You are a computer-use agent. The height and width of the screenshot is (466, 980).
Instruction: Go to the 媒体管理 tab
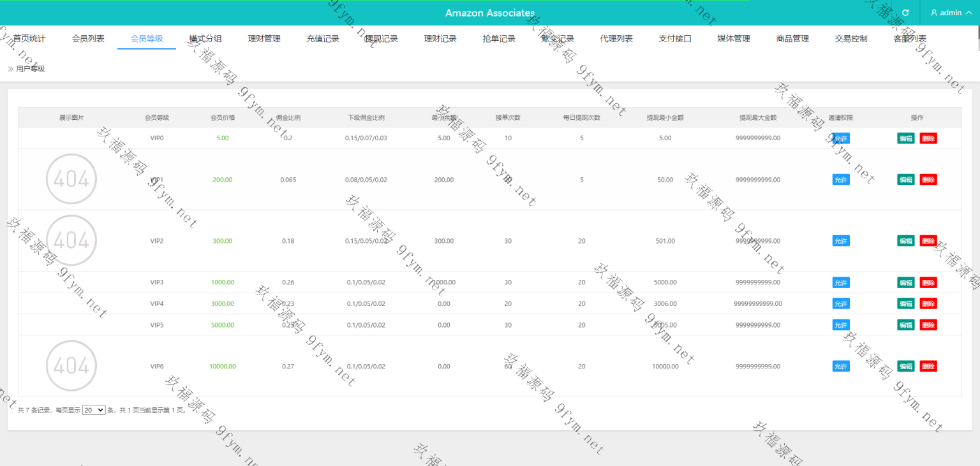coord(734,39)
